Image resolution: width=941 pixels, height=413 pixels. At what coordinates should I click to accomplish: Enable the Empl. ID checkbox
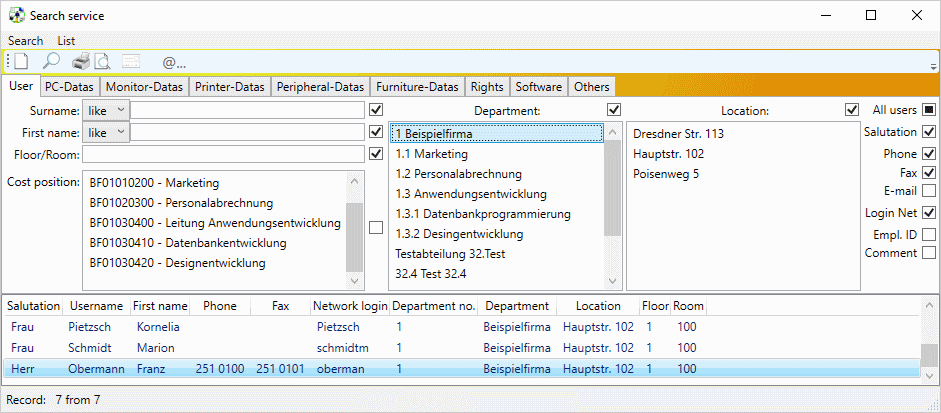coord(929,234)
